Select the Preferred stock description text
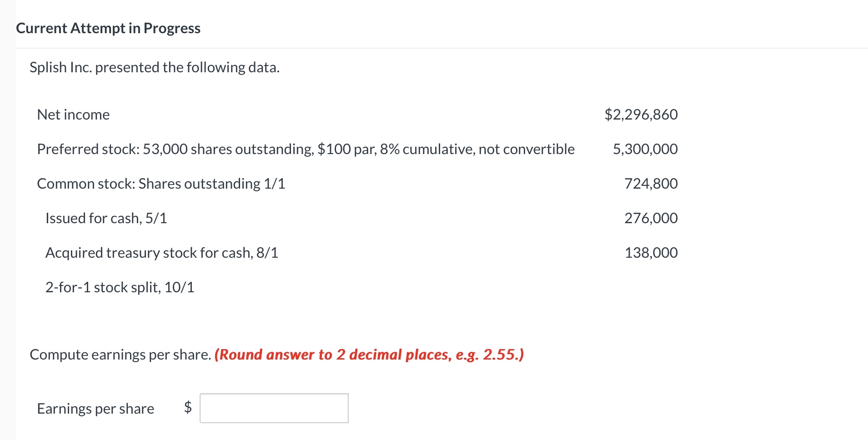This screenshot has width=868, height=440. tap(306, 149)
